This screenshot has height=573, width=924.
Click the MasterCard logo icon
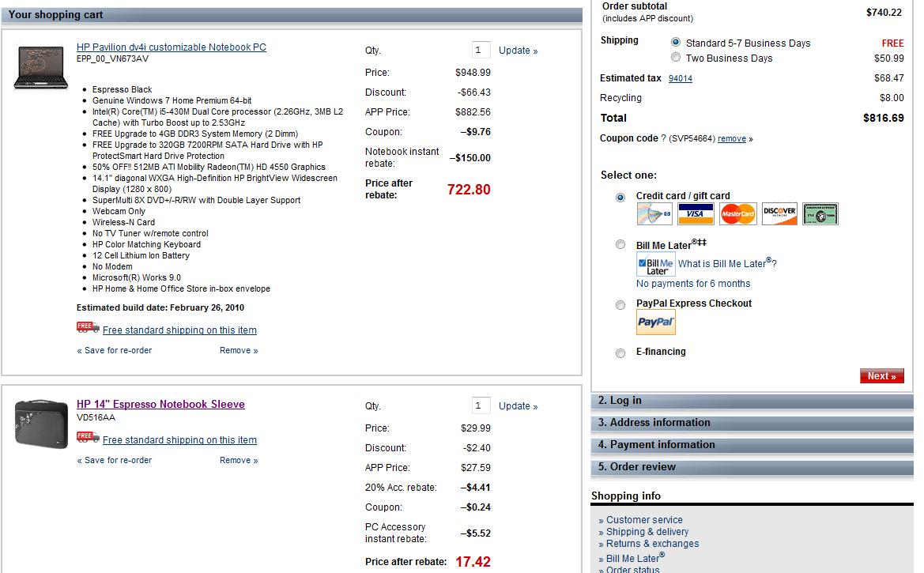click(737, 214)
